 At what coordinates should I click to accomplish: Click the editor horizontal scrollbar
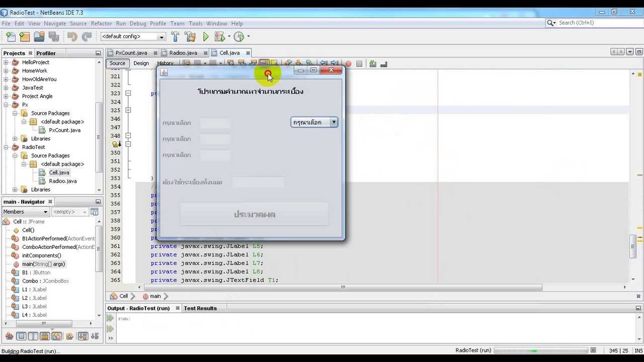tap(342, 287)
